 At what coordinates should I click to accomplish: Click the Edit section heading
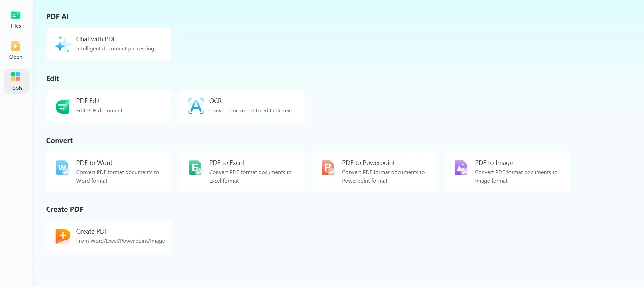[x=53, y=79]
